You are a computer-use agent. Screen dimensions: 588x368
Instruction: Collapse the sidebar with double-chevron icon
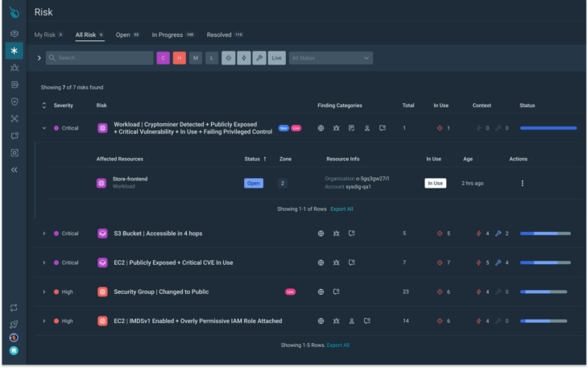coord(14,170)
